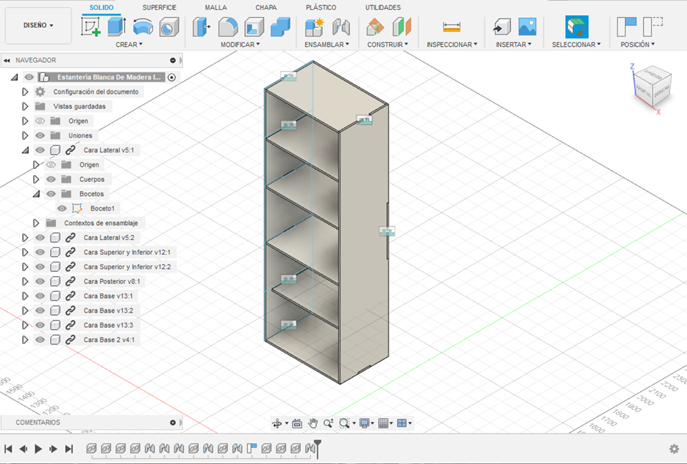Screen dimensions: 687x464
Task: Expand Cara Superior y Inferior v12:1
Action: pyautogui.click(x=25, y=252)
